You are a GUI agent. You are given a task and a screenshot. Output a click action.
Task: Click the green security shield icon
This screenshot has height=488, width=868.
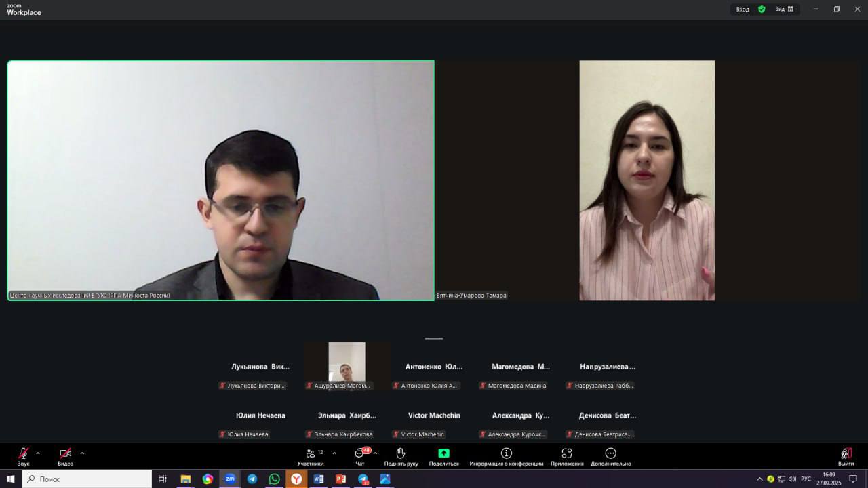pyautogui.click(x=762, y=9)
